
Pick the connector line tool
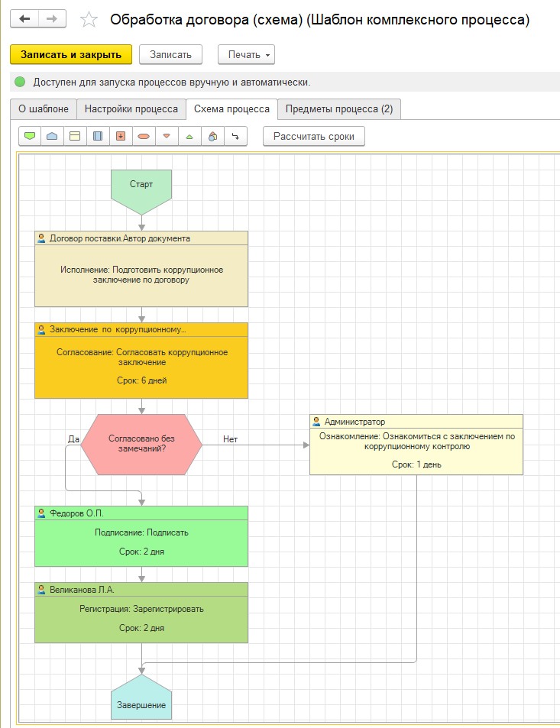click(235, 136)
